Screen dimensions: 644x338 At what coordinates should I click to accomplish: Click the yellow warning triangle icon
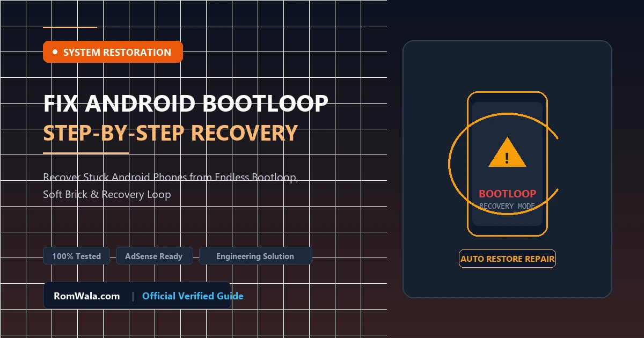point(507,152)
